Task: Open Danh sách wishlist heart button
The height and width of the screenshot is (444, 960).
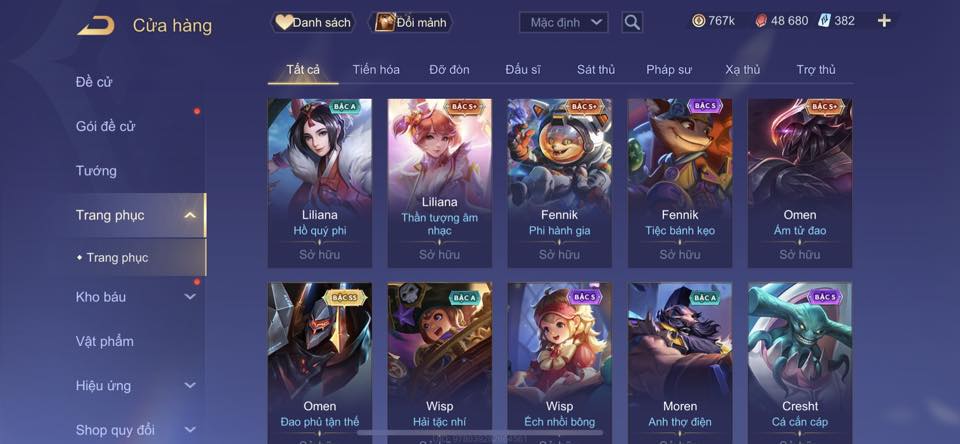Action: click(313, 23)
